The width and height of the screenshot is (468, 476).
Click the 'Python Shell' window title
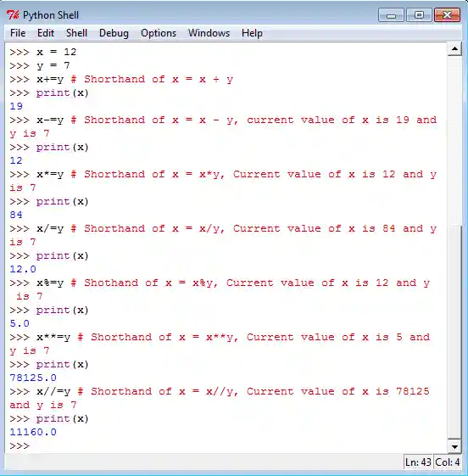[x=51, y=15]
